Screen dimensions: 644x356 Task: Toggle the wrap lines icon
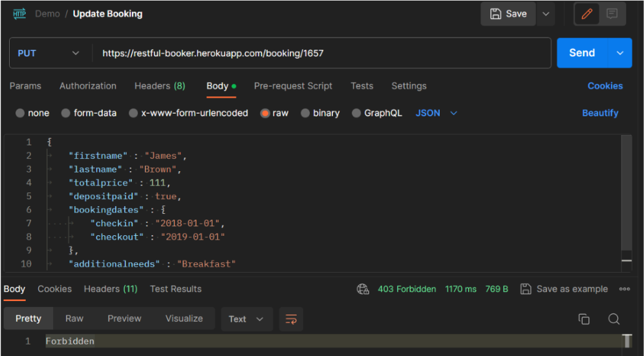(x=291, y=319)
